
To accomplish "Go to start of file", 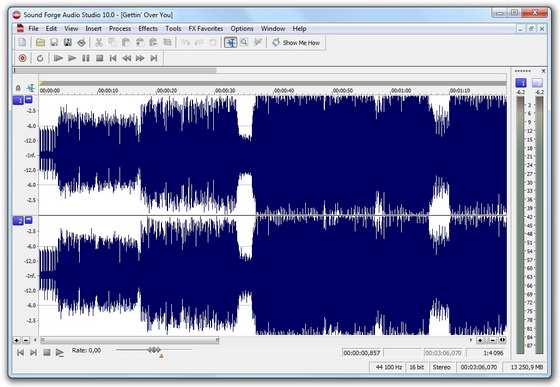I will tap(113, 58).
